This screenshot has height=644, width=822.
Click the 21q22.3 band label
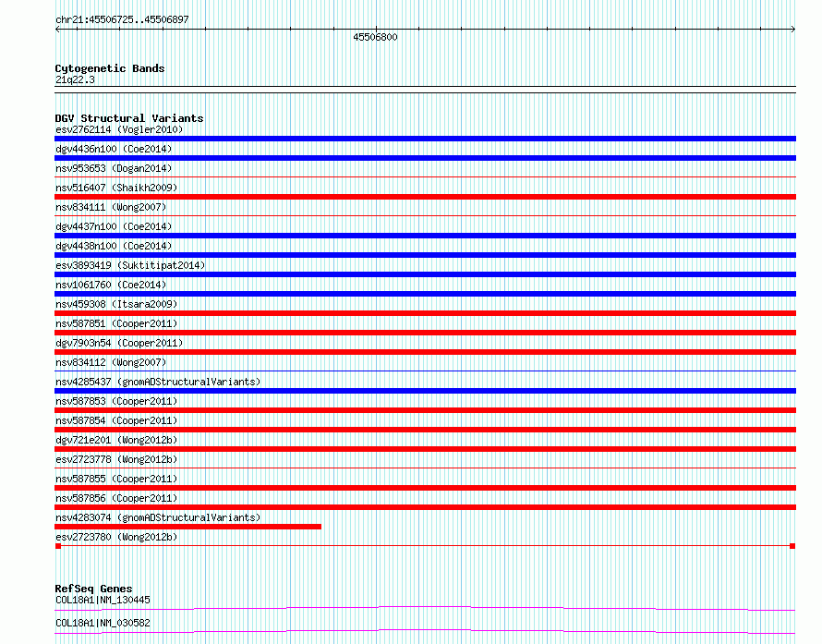(75, 79)
